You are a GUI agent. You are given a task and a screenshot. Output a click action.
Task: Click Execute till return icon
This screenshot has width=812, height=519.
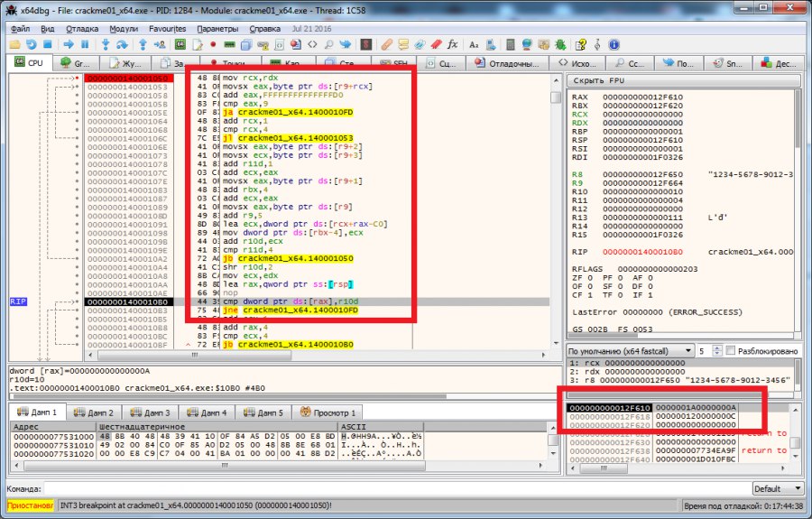point(143,44)
